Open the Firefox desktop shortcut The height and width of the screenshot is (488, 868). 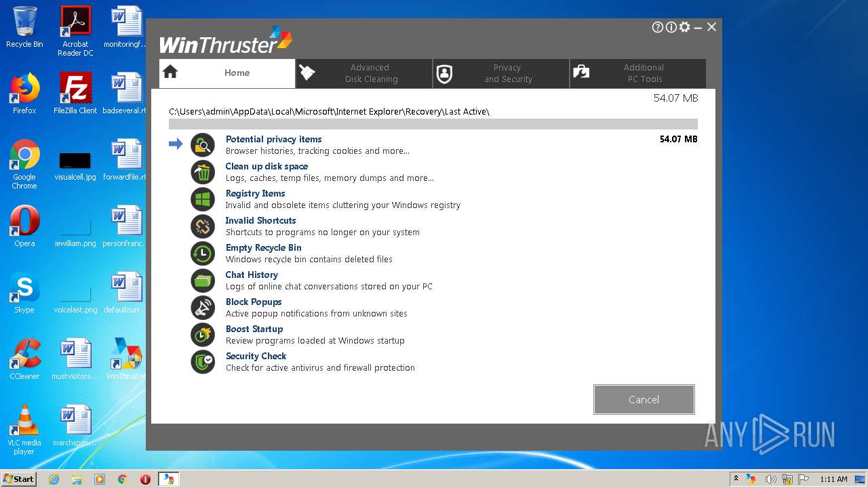24,94
